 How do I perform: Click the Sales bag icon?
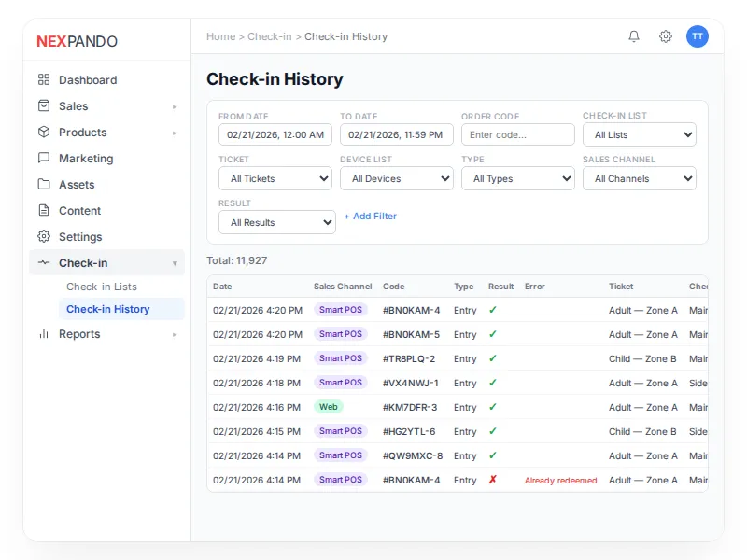point(44,105)
